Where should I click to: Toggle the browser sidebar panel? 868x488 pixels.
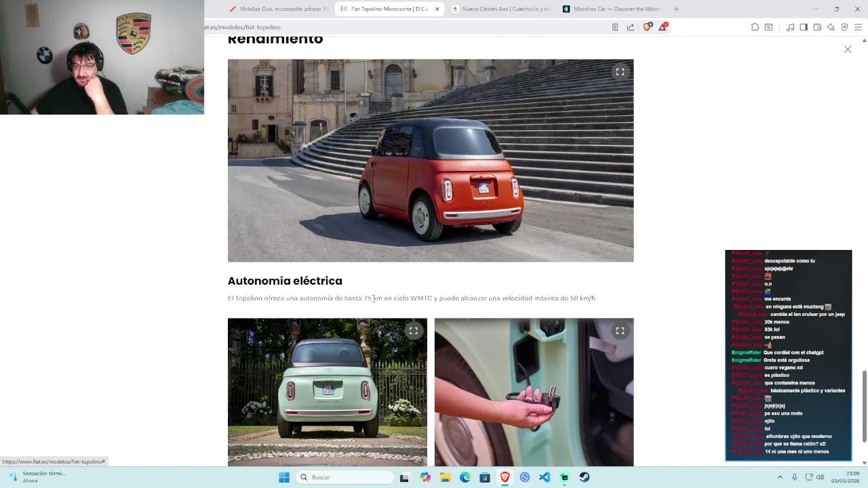pos(804,27)
